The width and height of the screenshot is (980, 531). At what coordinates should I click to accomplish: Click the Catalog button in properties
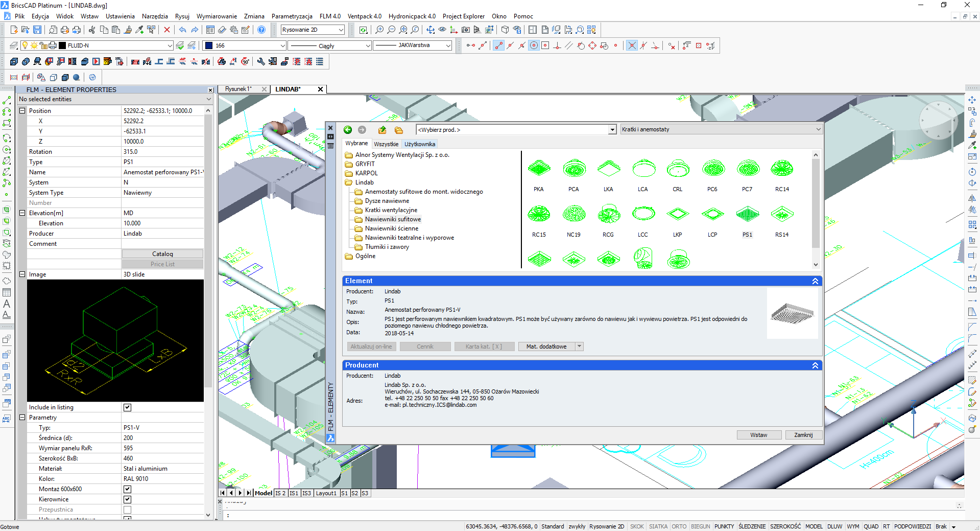[x=162, y=254]
